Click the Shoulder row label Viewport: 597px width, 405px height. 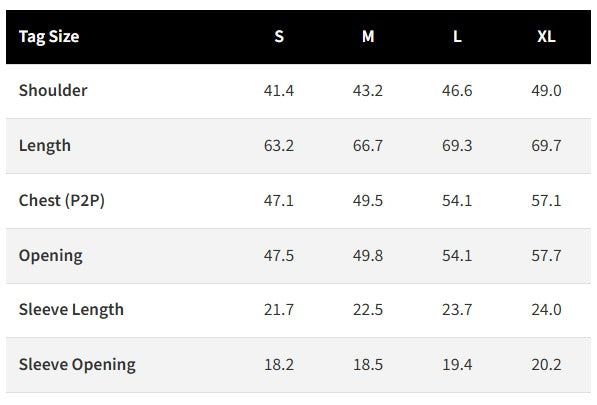[53, 91]
